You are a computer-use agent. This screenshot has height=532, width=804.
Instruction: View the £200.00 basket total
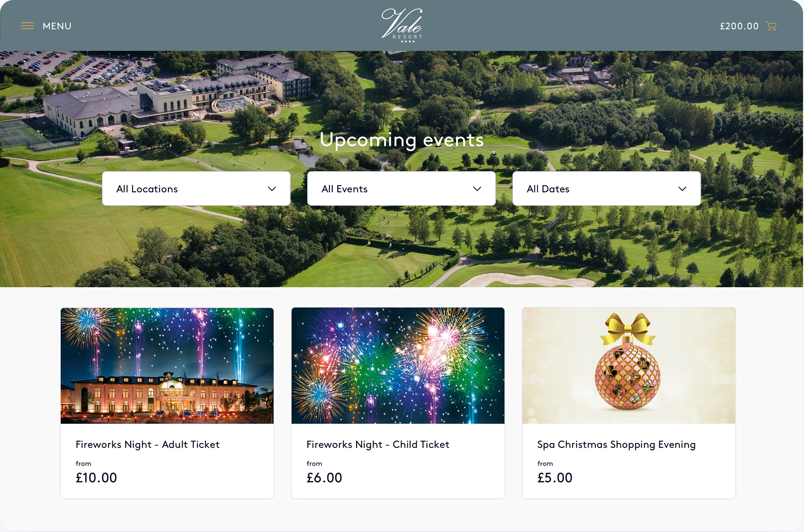coord(739,26)
